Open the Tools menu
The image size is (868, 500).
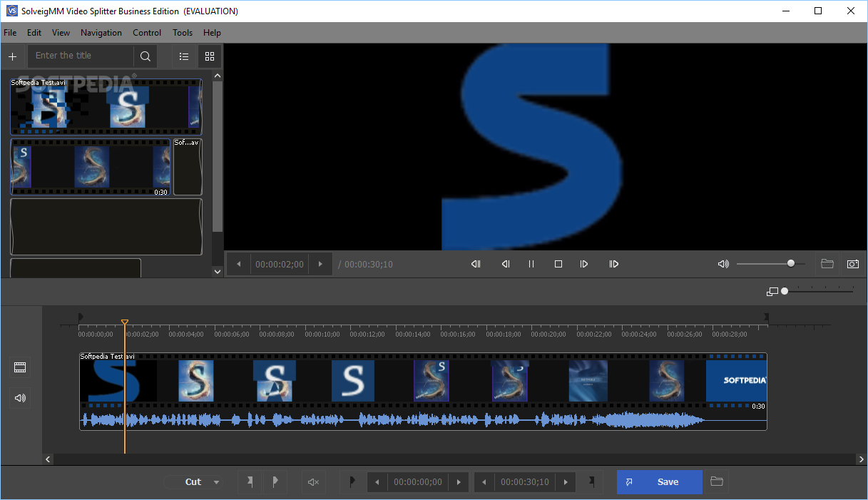pos(183,33)
